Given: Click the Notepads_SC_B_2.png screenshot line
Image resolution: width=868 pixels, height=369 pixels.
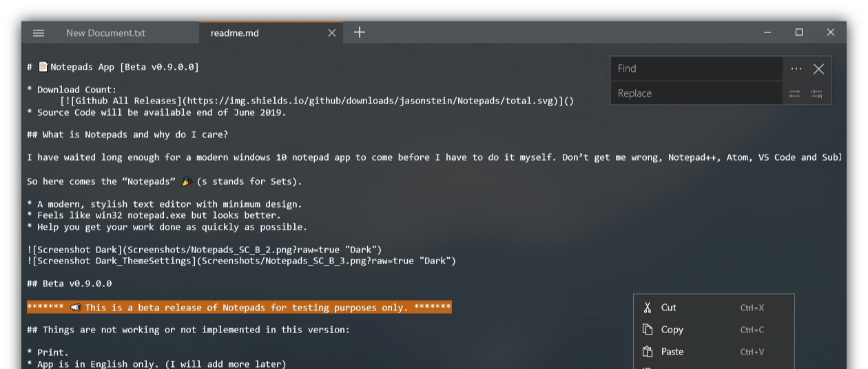Looking at the screenshot, I should tap(204, 250).
